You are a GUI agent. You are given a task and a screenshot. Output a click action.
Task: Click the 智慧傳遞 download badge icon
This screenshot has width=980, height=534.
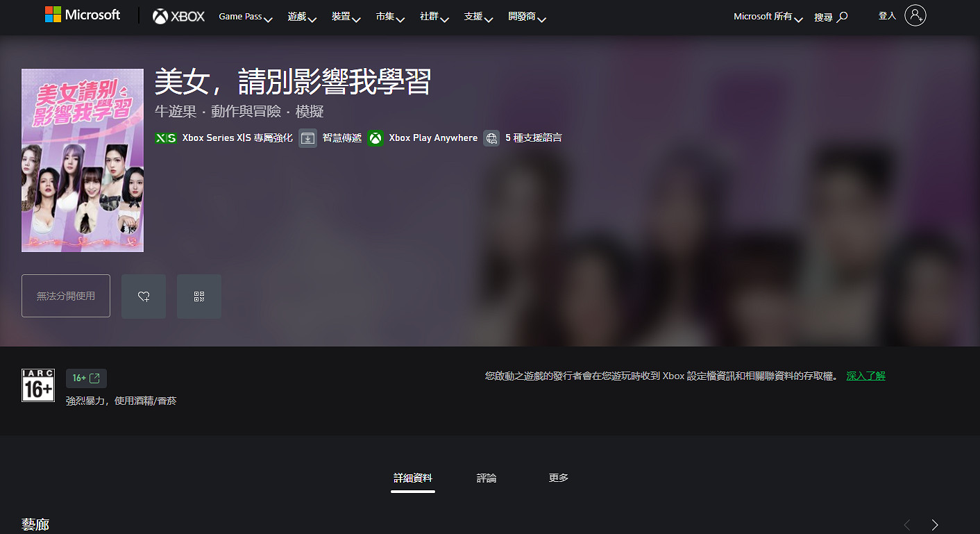pos(307,138)
